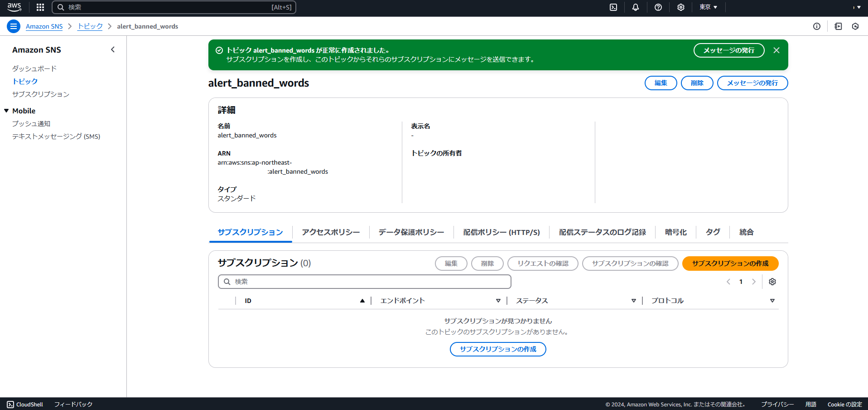Open the 東京 region dropdown
The image size is (868, 410).
tap(708, 7)
